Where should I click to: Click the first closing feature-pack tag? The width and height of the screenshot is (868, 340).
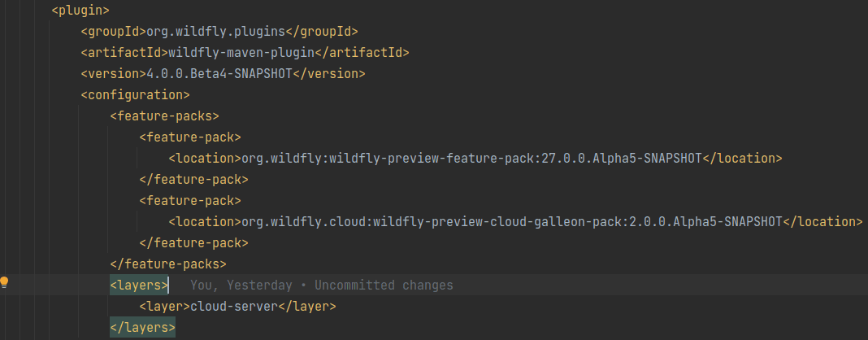193,180
